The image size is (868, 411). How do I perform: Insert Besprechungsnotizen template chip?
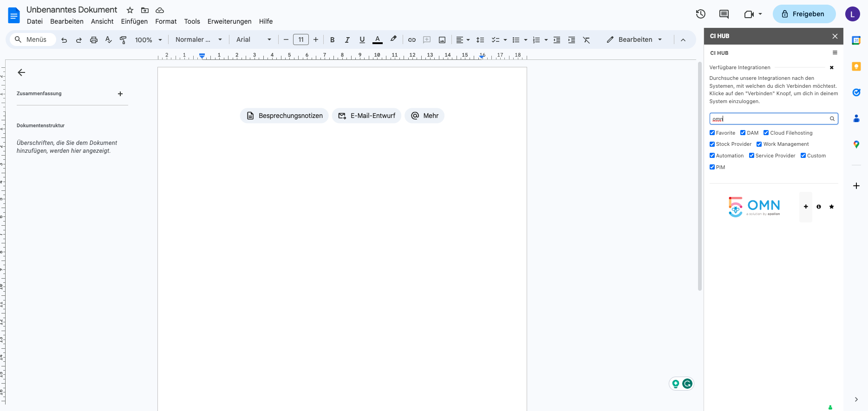[x=284, y=116]
